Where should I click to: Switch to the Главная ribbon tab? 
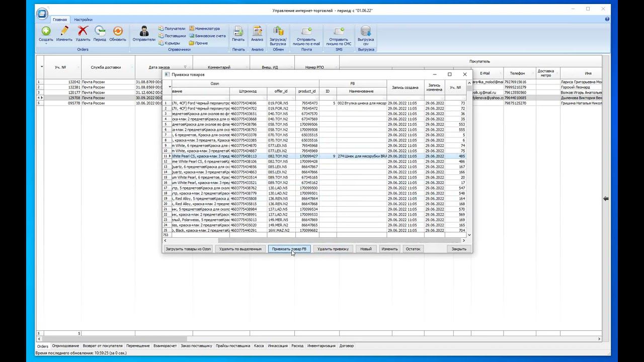(x=60, y=20)
